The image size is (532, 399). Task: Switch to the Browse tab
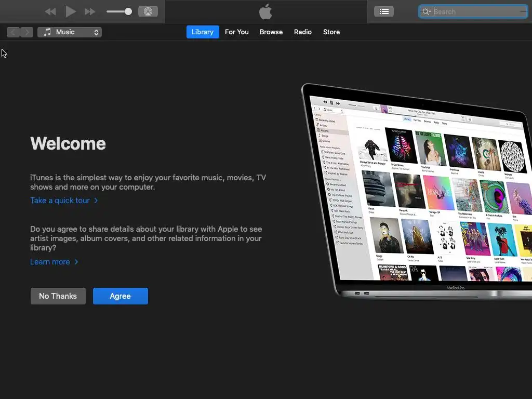tap(271, 32)
